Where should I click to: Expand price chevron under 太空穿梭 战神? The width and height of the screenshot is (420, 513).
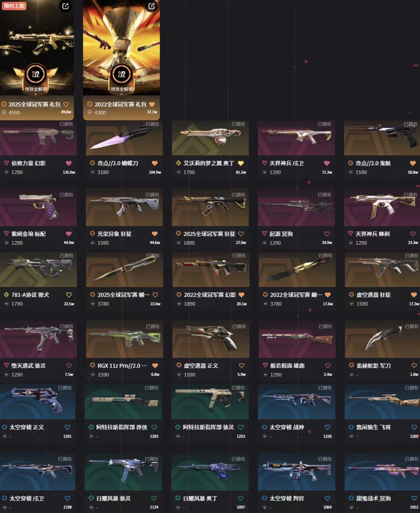pos(265,436)
